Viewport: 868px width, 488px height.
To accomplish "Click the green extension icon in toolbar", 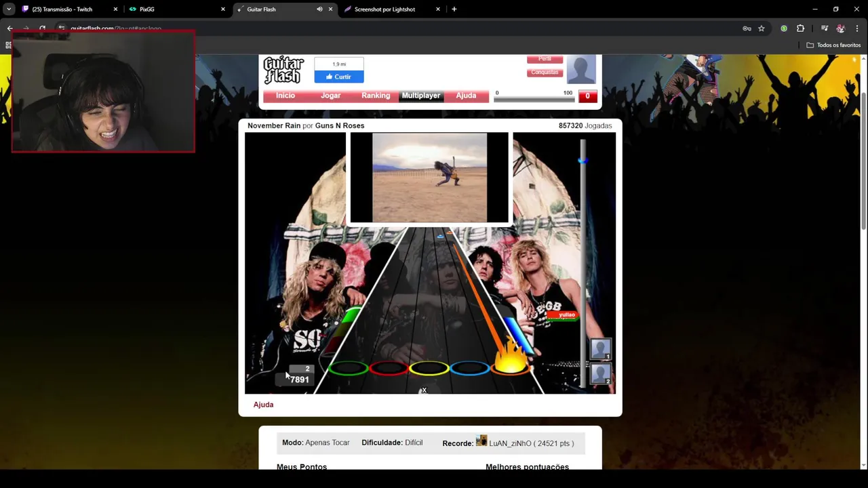I will pos(784,28).
